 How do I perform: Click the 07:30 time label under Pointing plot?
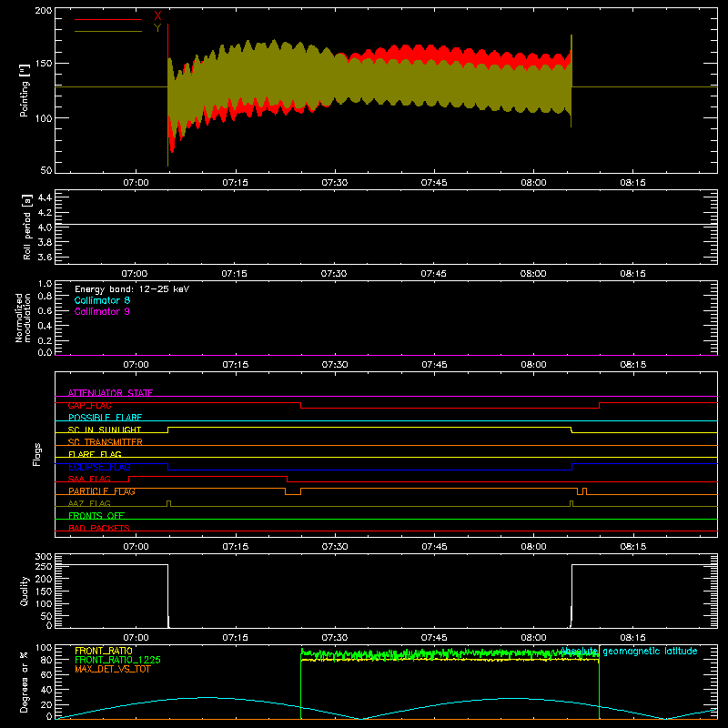[335, 183]
